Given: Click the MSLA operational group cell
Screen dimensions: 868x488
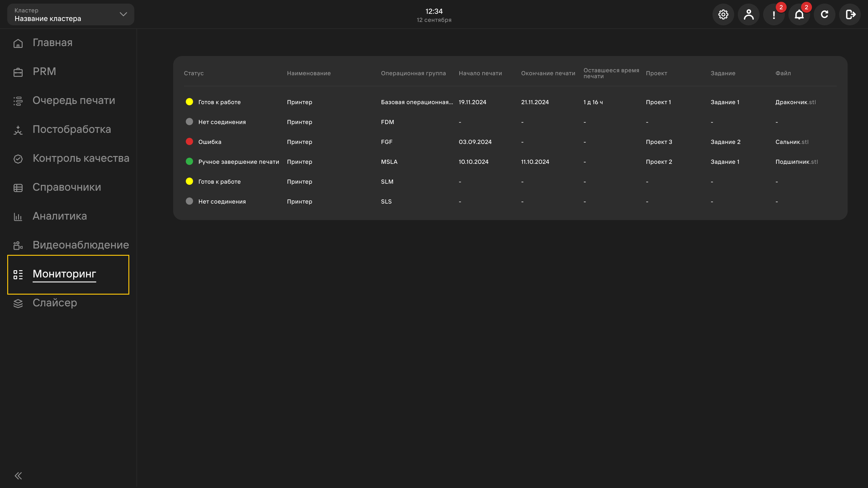Looking at the screenshot, I should point(389,162).
